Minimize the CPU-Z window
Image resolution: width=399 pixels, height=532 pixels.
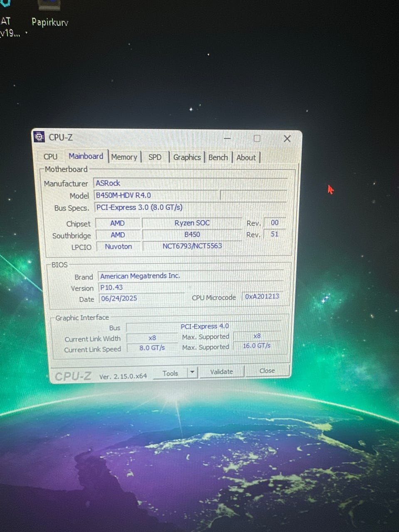pyautogui.click(x=227, y=138)
